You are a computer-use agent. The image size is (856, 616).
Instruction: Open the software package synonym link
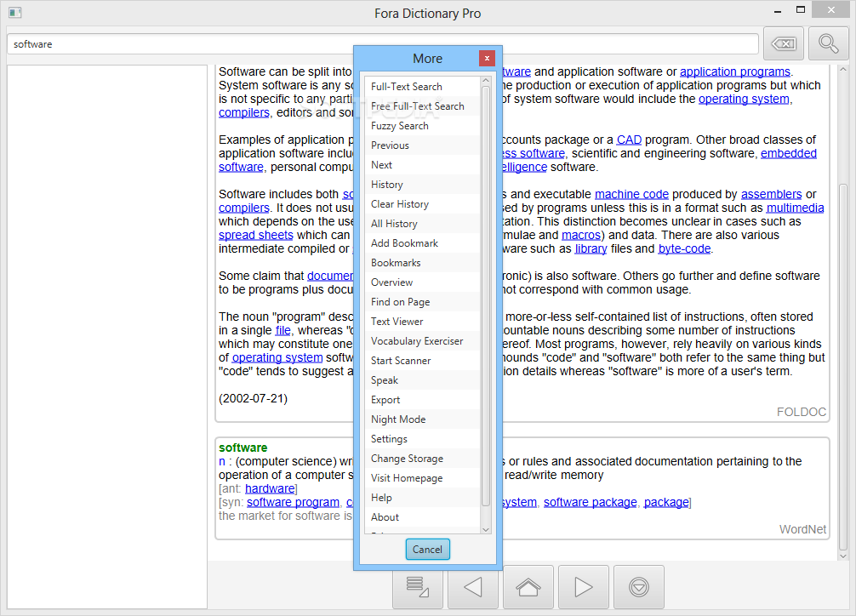pos(591,502)
